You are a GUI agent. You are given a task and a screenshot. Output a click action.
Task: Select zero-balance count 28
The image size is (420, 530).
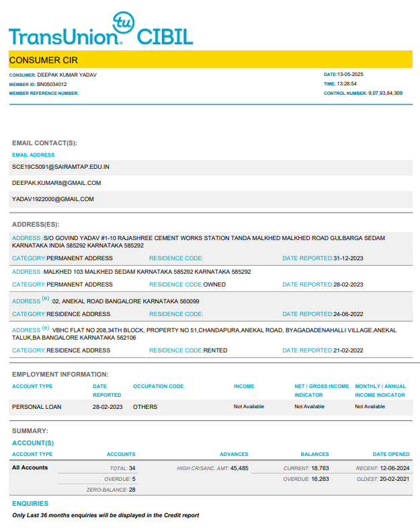click(x=132, y=490)
